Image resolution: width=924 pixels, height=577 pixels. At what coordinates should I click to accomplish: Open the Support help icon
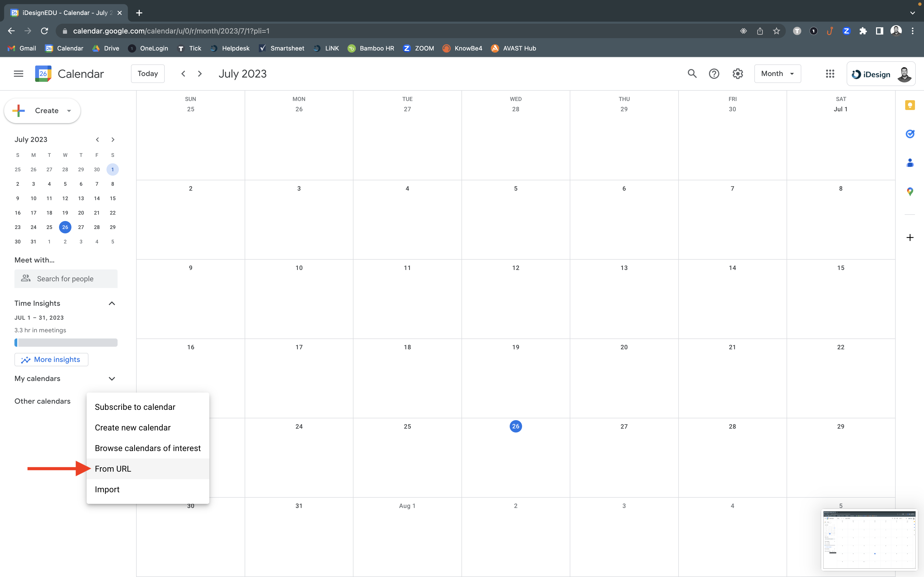click(714, 74)
